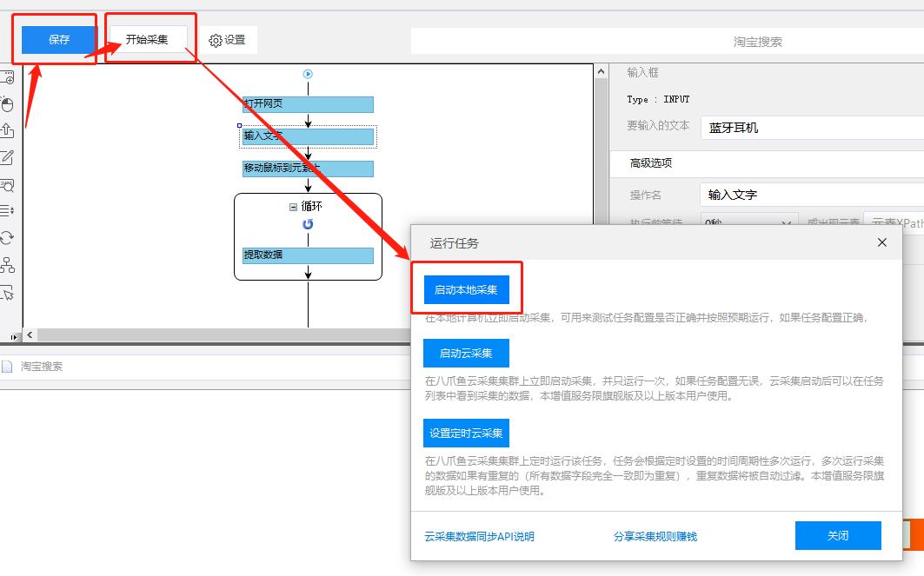Click the captcha recognition magnifier icon
Image resolution: width=924 pixels, height=576 pixels.
[x=6, y=186]
